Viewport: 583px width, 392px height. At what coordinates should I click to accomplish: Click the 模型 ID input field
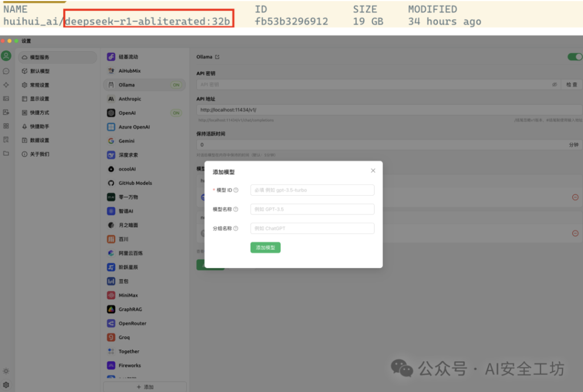point(312,190)
